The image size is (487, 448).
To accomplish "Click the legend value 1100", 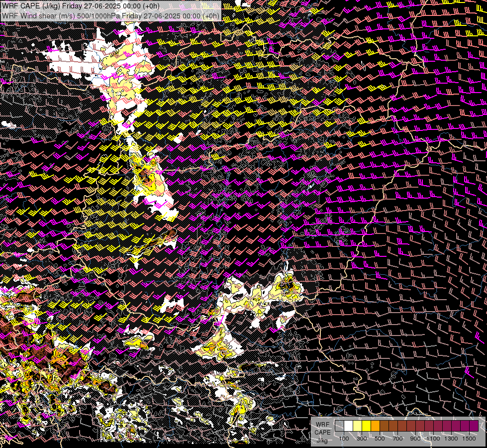I will point(433,439).
